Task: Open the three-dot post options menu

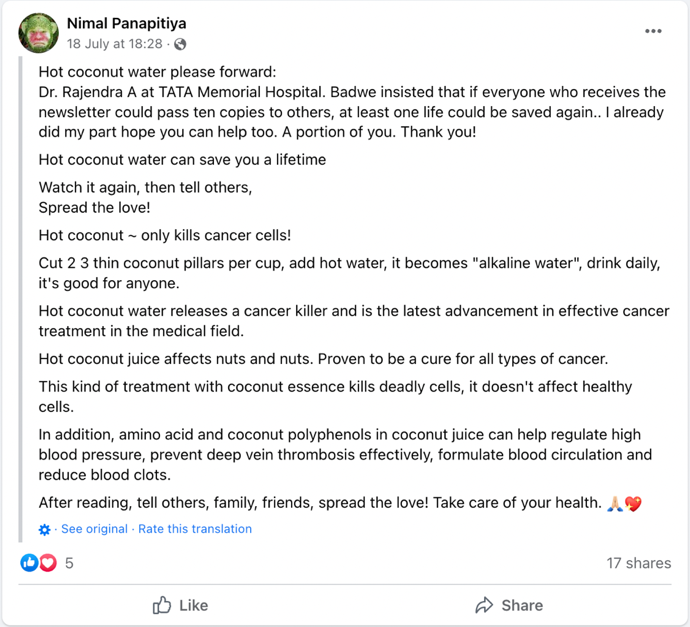Action: (653, 31)
